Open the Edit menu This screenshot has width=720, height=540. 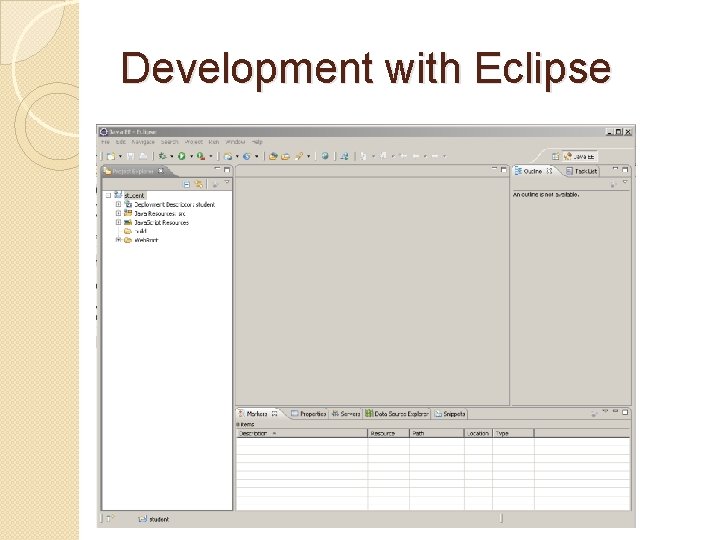[121, 142]
